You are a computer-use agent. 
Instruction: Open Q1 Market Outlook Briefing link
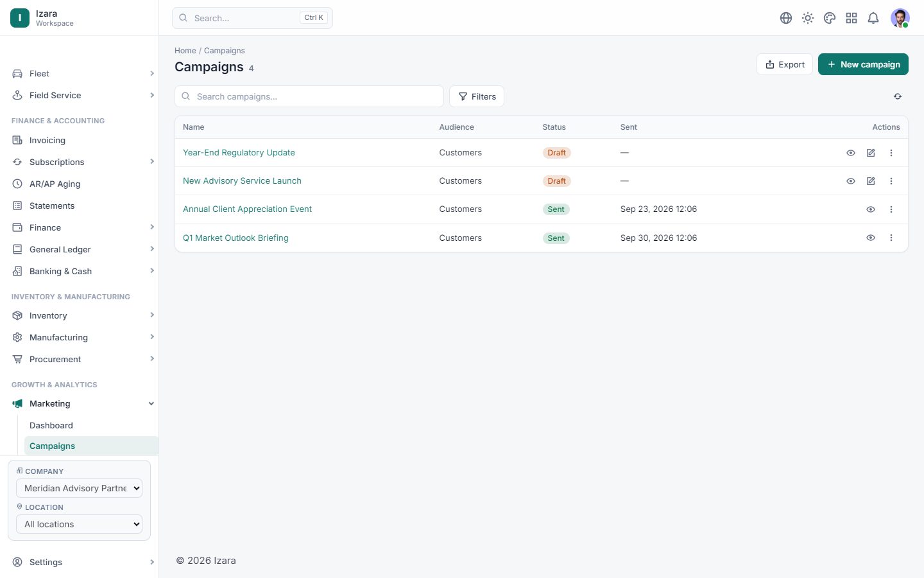click(235, 238)
